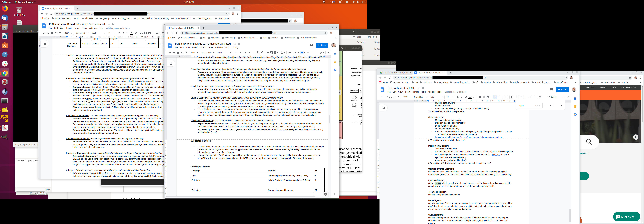Click the green CHAT NOW! button
Image resolution: width=644 pixels, height=224 pixels.
626,217
